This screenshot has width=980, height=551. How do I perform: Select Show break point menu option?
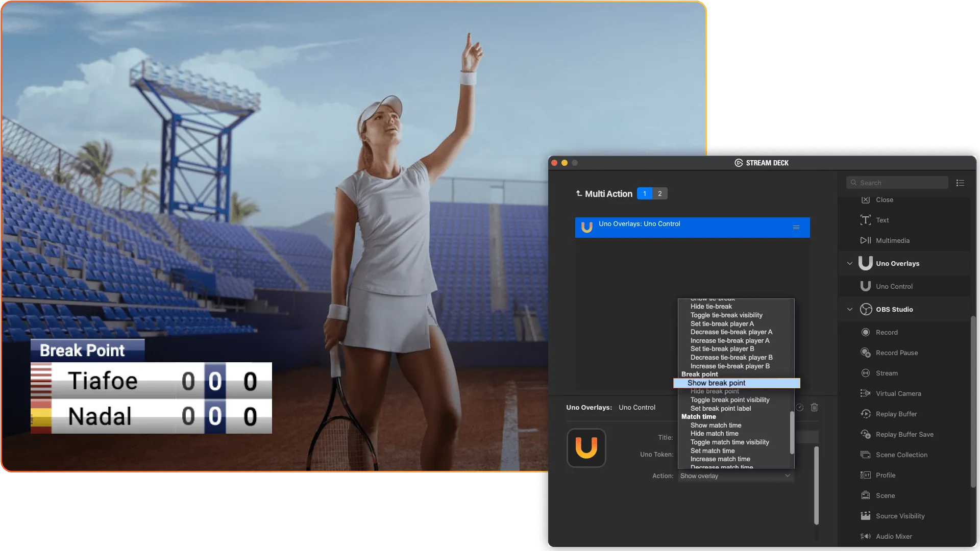(737, 383)
